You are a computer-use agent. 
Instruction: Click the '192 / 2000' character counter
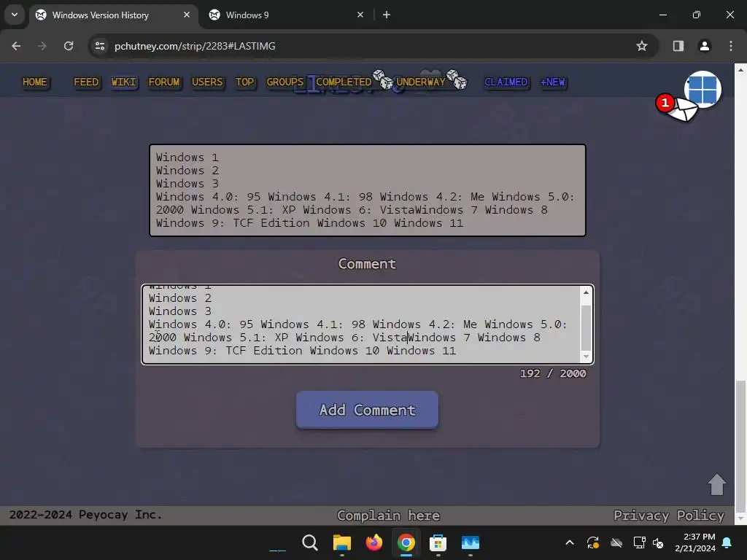[x=553, y=373]
